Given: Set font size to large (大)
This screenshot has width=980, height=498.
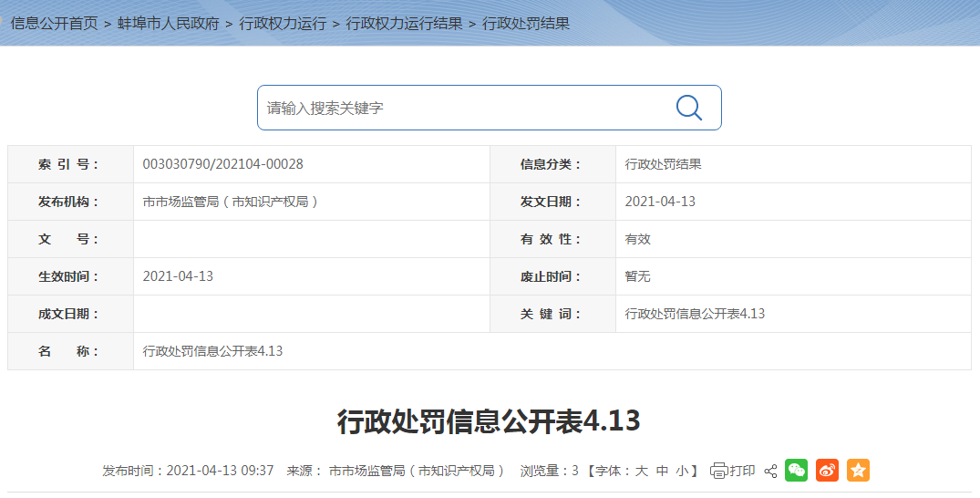Looking at the screenshot, I should tap(641, 471).
